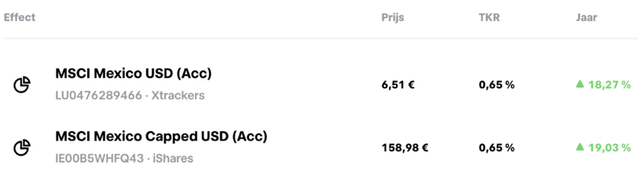Select the 158,98 € price value
This screenshot has width=644, height=176.
tap(405, 148)
